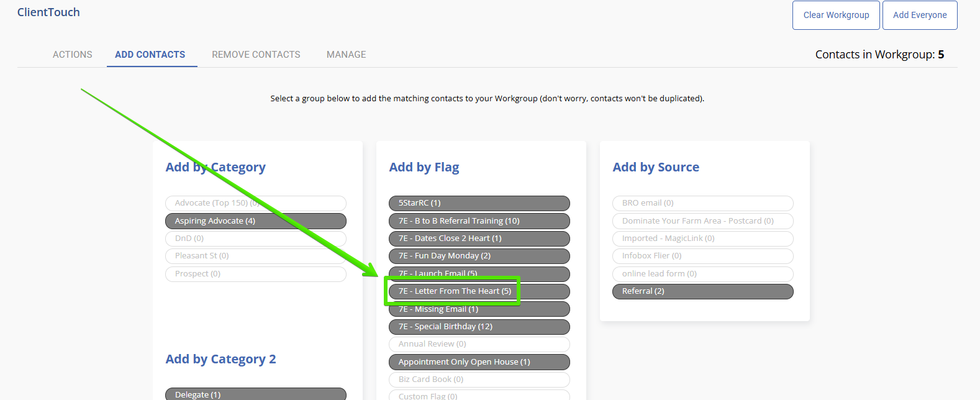Image resolution: width=980 pixels, height=400 pixels.
Task: Open the Remove Contacts tab
Action: [x=256, y=55]
